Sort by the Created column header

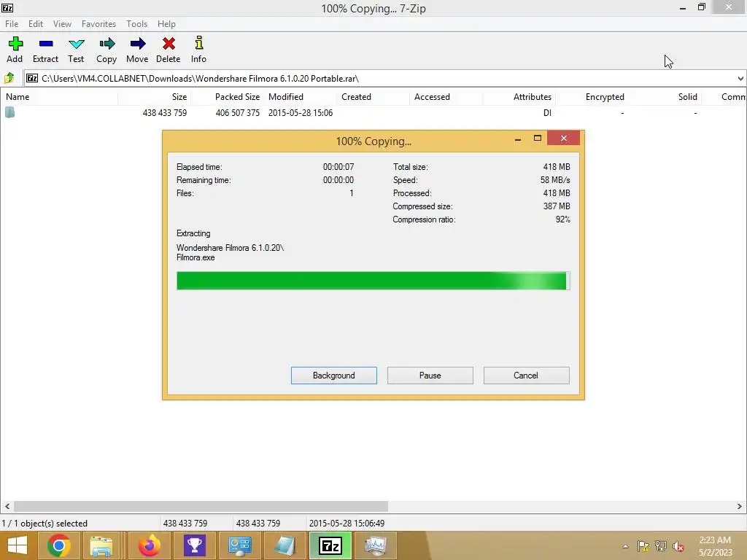pos(373,97)
